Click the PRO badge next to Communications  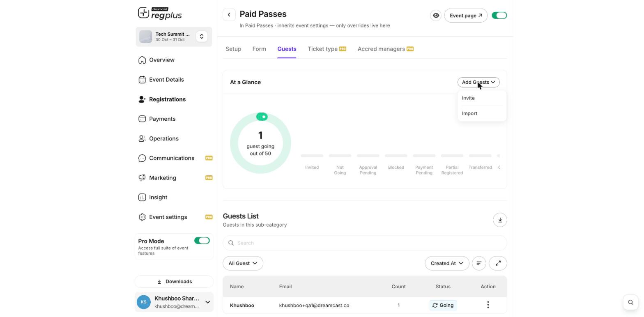tap(209, 158)
